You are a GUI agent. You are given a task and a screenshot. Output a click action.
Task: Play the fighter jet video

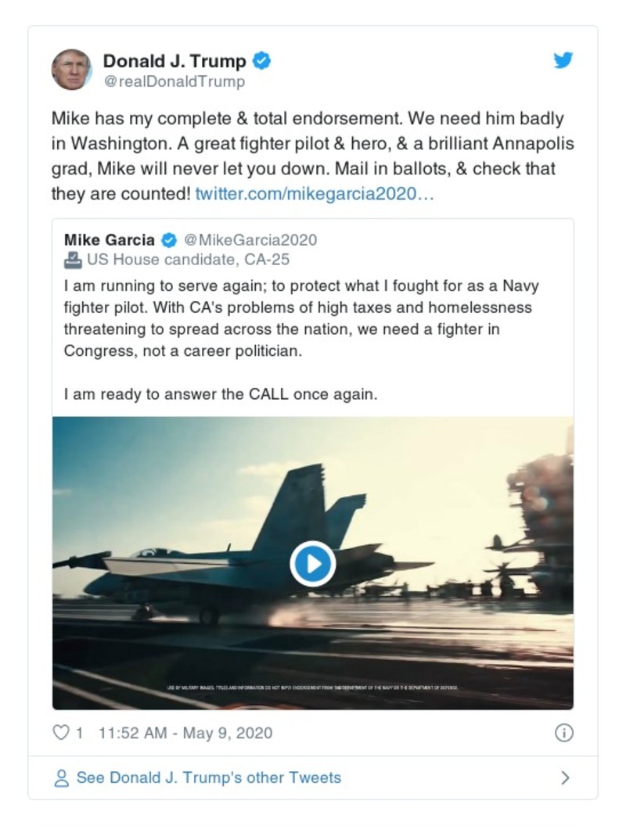(x=313, y=563)
